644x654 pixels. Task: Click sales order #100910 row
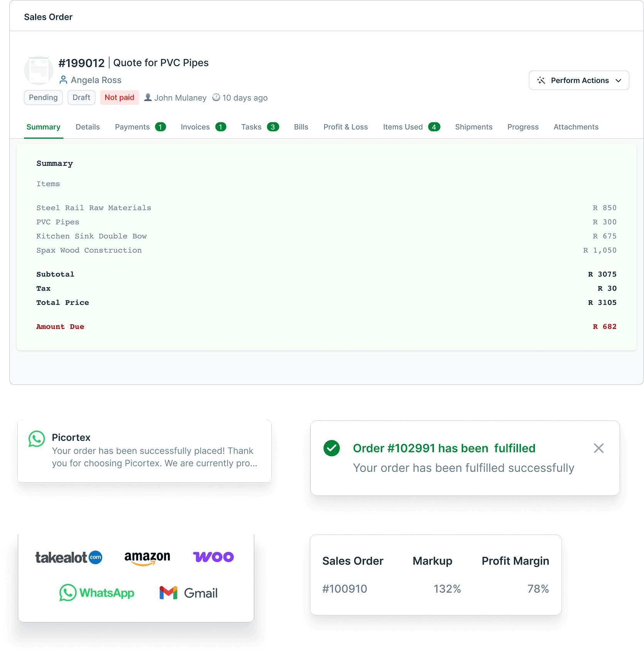(345, 589)
